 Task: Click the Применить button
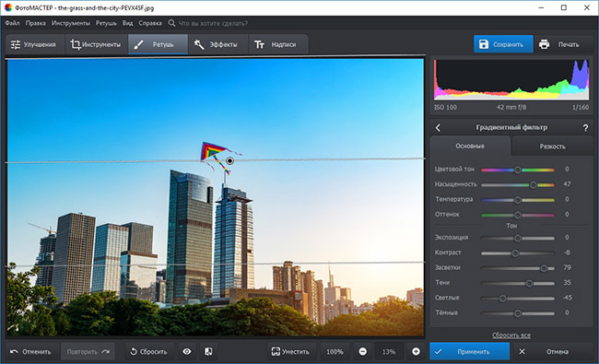(x=469, y=351)
